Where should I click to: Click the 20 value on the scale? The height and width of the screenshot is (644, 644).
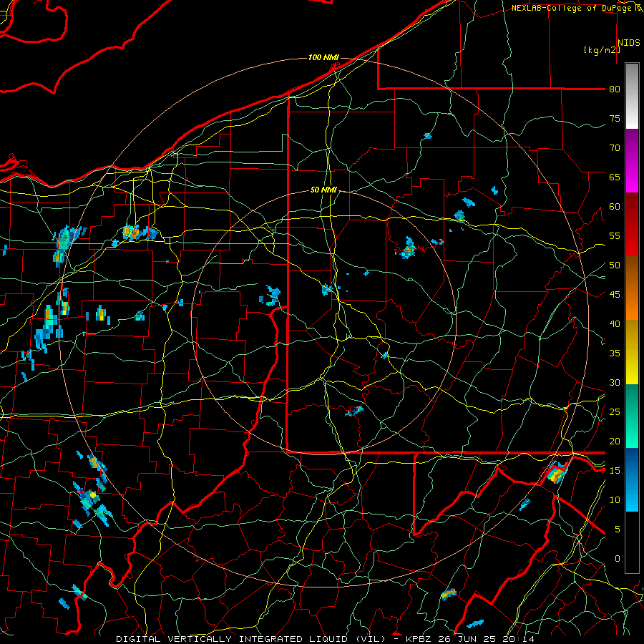(615, 441)
